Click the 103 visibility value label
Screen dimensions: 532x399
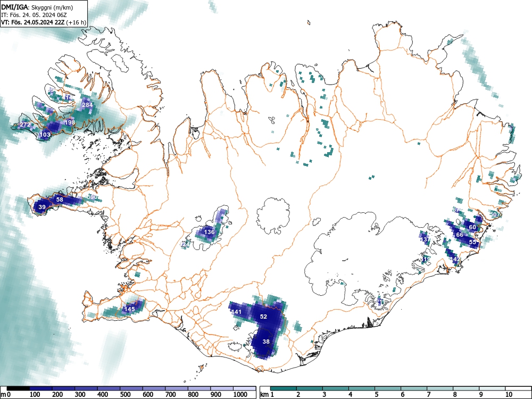tap(45, 135)
